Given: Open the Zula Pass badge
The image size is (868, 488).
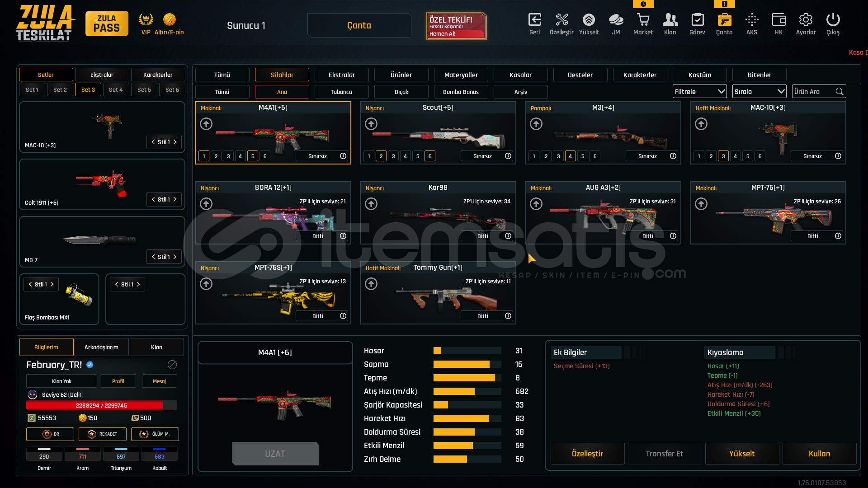Looking at the screenshot, I should tap(107, 23).
